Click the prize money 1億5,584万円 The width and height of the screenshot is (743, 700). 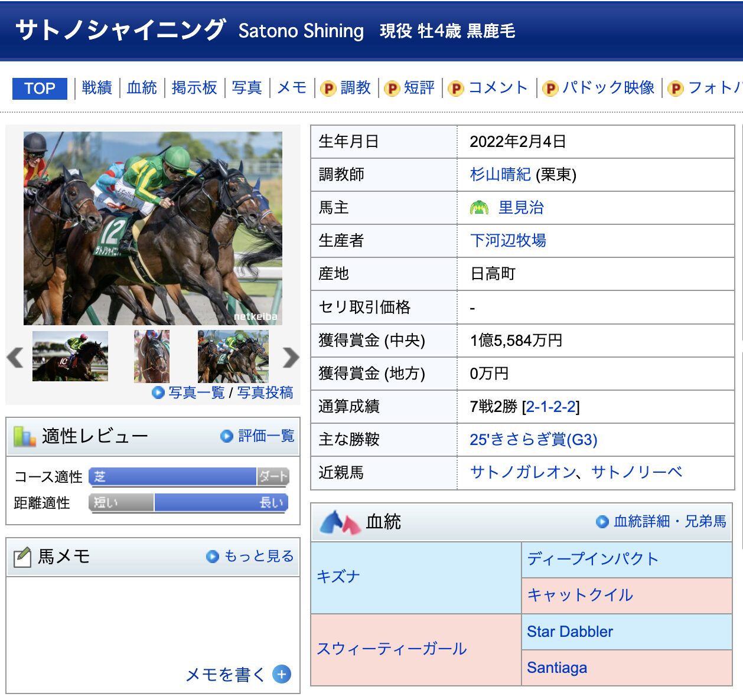(516, 341)
